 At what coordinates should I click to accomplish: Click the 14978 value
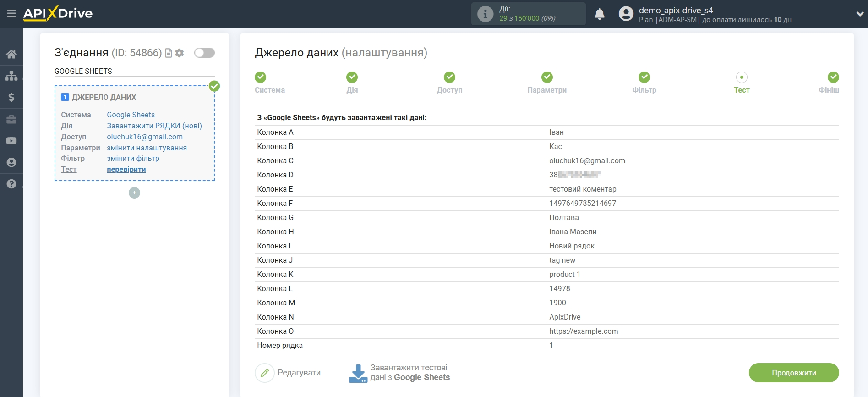coord(560,288)
